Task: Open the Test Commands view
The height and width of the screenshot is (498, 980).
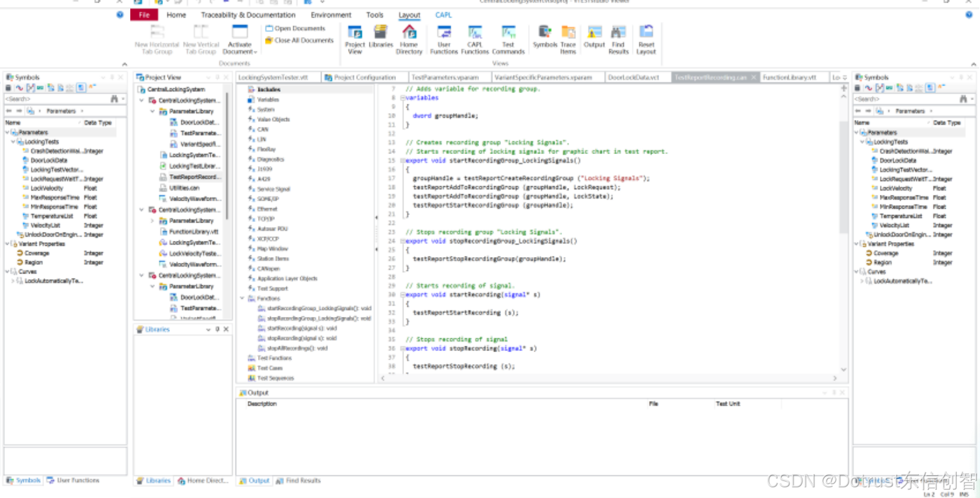Action: tap(509, 39)
